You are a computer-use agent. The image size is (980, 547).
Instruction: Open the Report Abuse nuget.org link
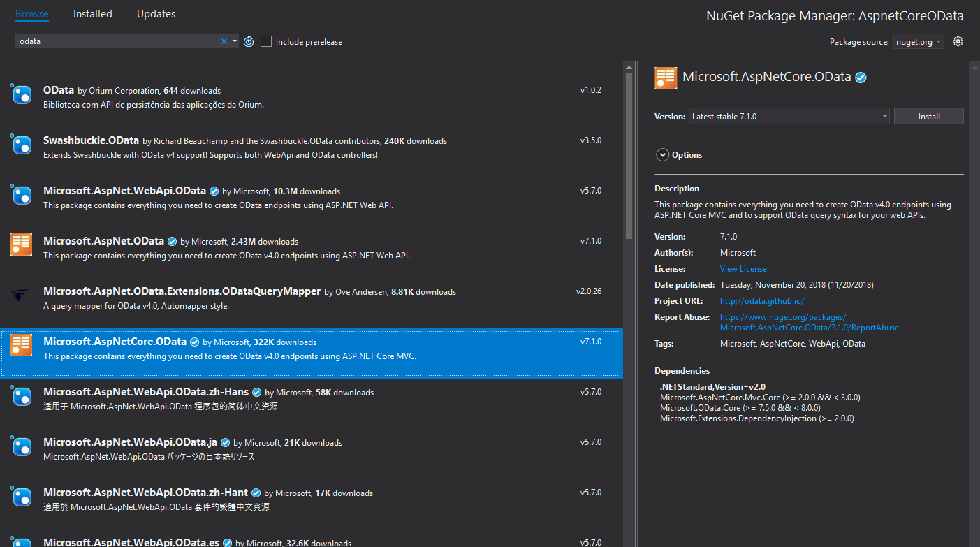point(810,322)
